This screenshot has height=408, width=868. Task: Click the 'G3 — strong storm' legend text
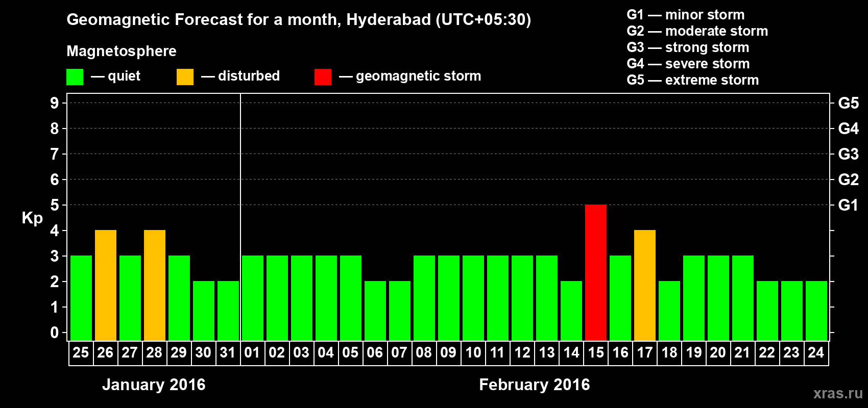tap(688, 47)
